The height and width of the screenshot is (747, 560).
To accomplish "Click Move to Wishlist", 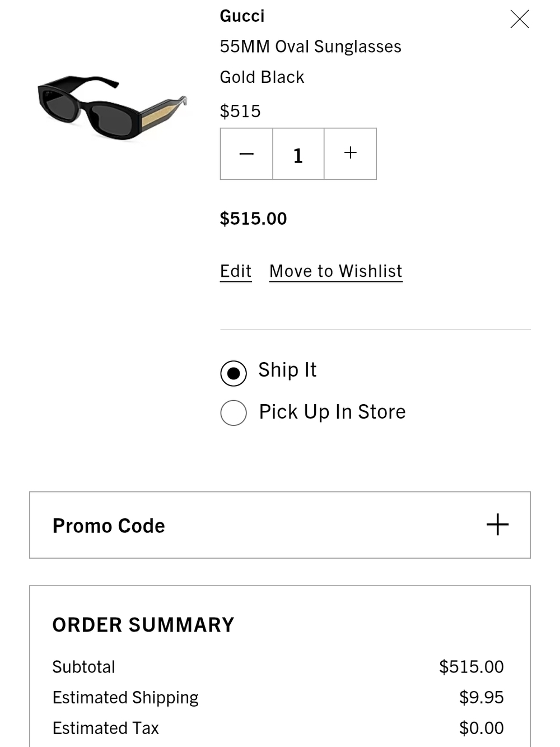I will coord(335,271).
